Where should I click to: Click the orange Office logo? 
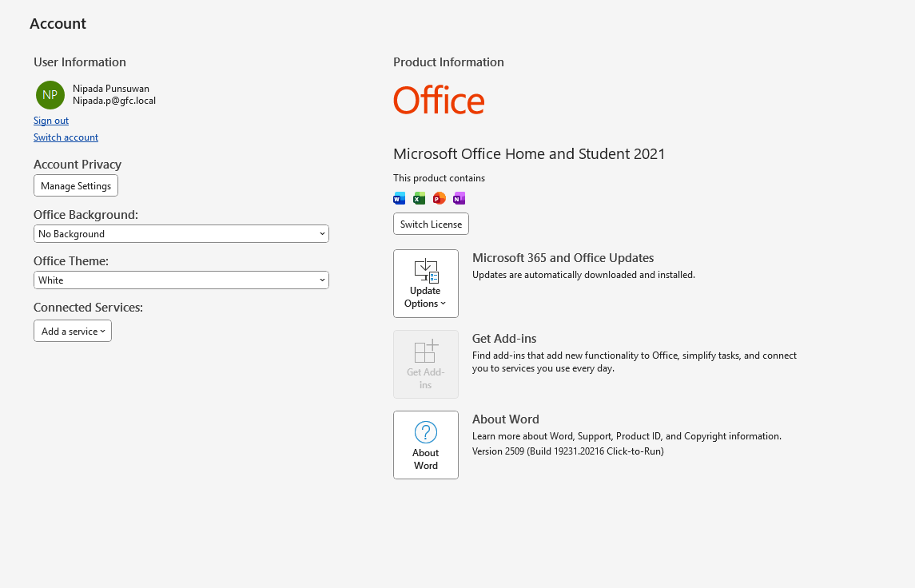tap(439, 101)
